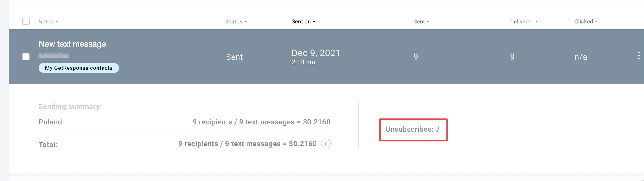Sort the list by the Name header
Viewport: 644px width, 181px height.
click(x=46, y=21)
